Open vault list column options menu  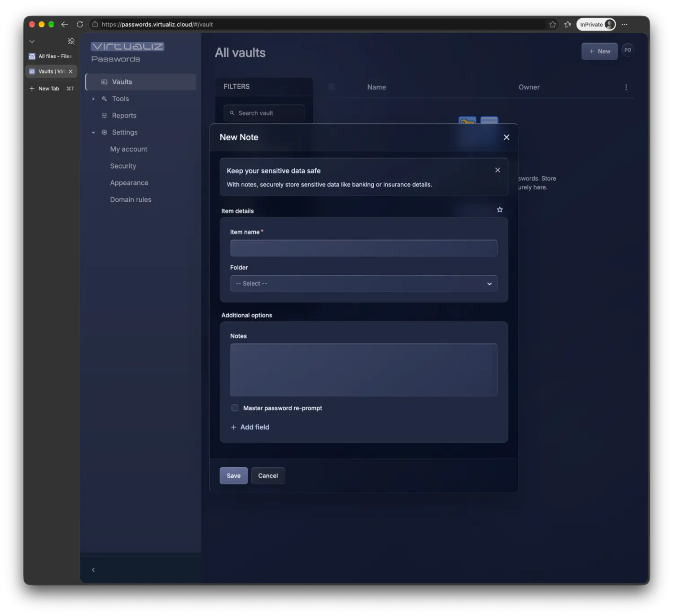click(x=626, y=87)
